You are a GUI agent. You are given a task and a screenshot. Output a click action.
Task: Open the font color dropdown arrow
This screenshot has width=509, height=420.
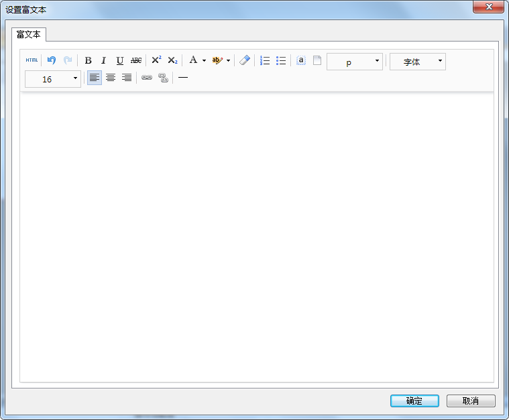(204, 61)
